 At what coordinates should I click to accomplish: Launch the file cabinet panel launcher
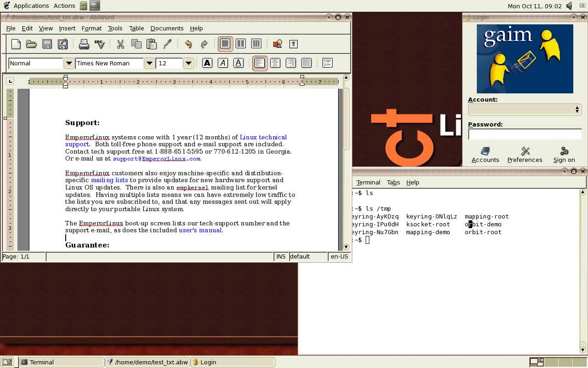(83, 6)
